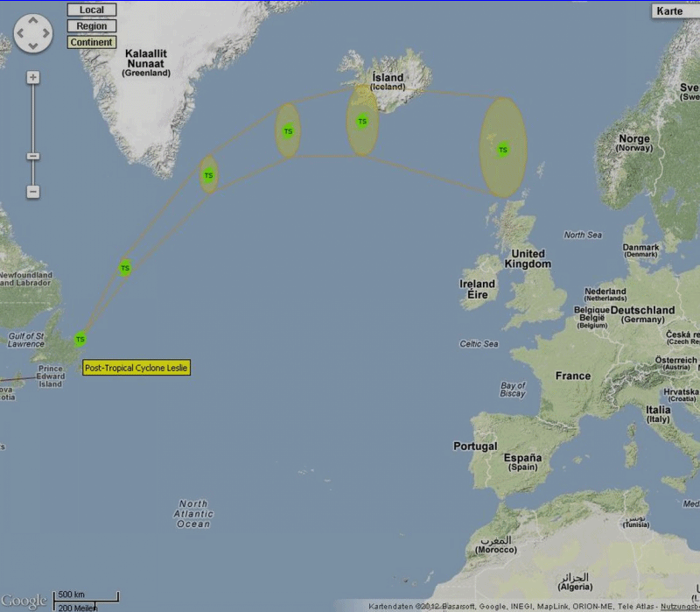Click the Post-Tropical Cyclone Leslie label
700x612 pixels.
tap(136, 368)
